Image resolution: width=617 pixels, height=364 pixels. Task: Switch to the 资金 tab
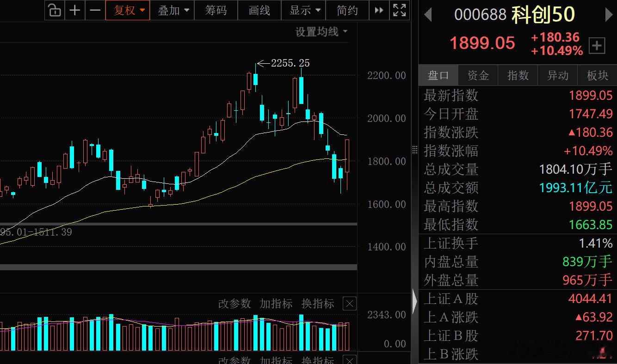coord(478,75)
